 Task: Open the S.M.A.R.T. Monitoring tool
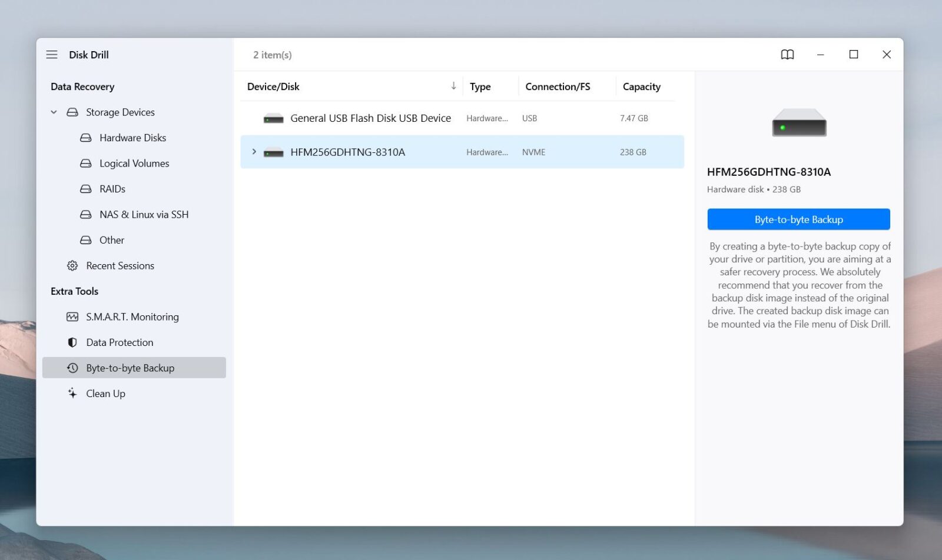132,316
